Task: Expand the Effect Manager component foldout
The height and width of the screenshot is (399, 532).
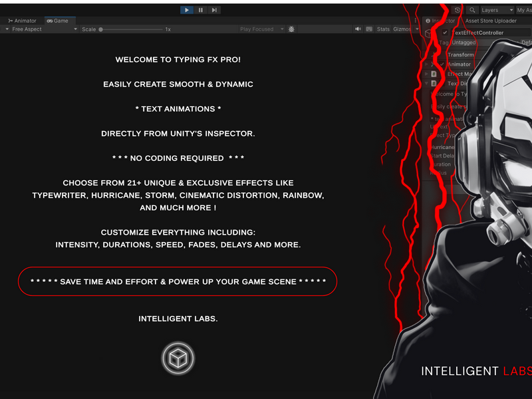Action: 427,74
